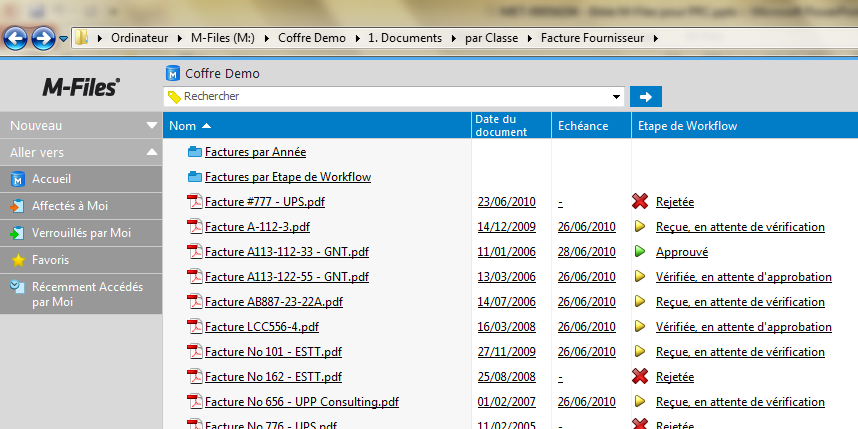Open Verrouillés par Moi in sidebar
This screenshot has height=429, width=858.
coord(81,233)
